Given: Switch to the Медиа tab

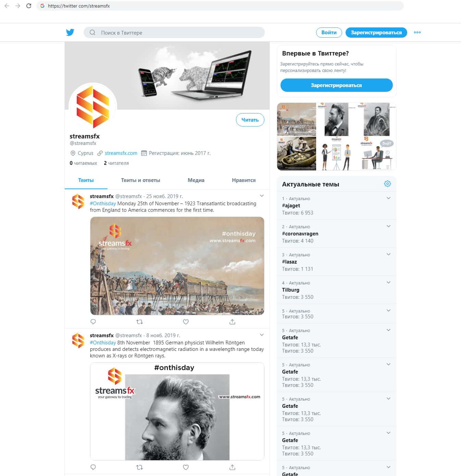Looking at the screenshot, I should (x=196, y=180).
